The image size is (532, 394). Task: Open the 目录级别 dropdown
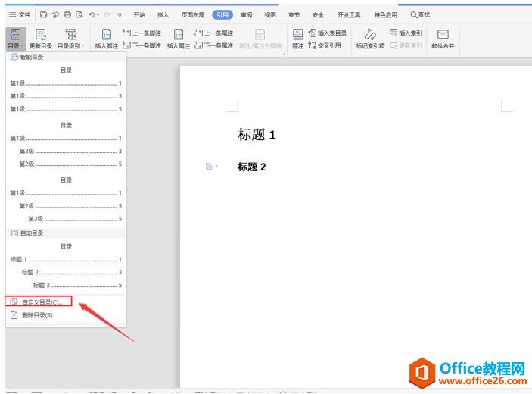pos(70,39)
